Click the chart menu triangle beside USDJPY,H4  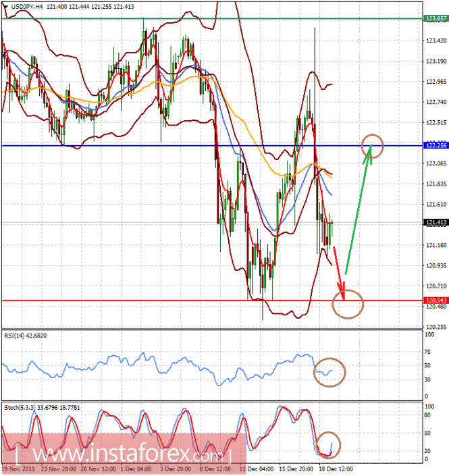(x=5, y=6)
